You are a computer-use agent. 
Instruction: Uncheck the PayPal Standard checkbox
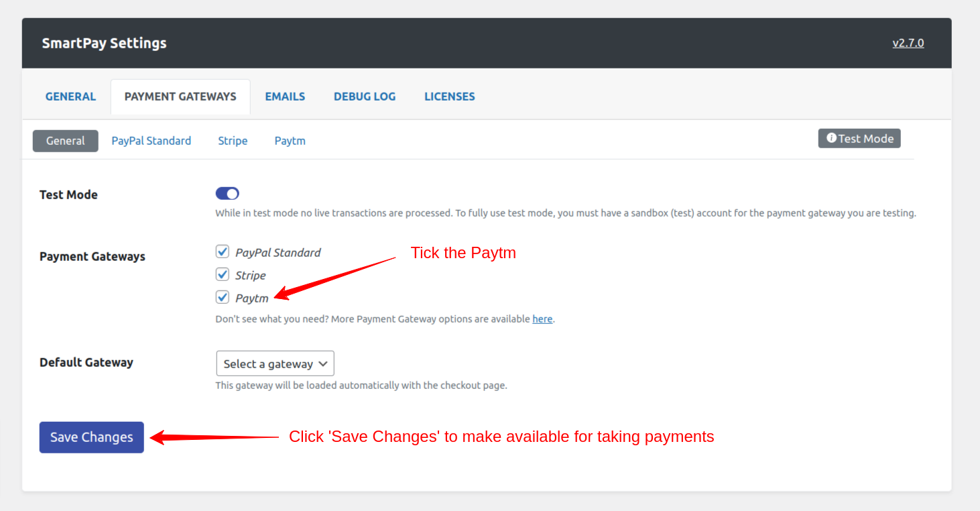(223, 252)
